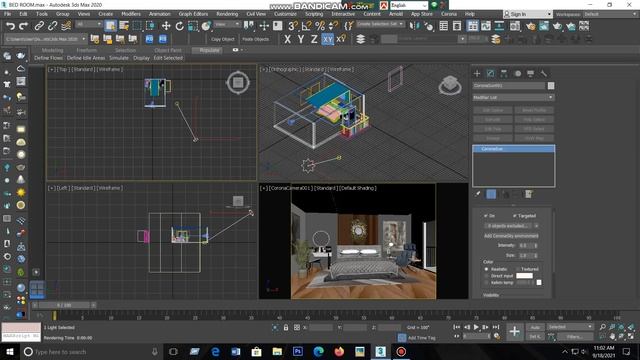Viewport: 640px width, 360px height.
Task: Open the Utilities wrench tab
Action: (x=544, y=73)
